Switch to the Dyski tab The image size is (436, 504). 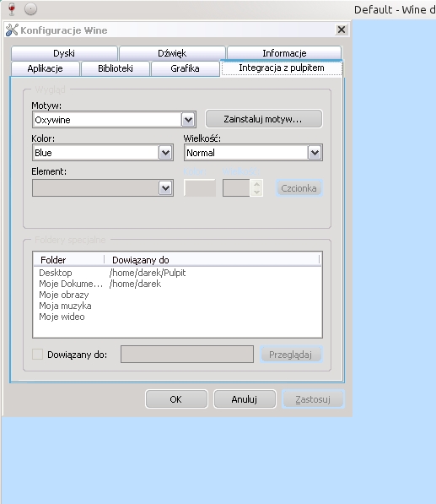click(64, 53)
